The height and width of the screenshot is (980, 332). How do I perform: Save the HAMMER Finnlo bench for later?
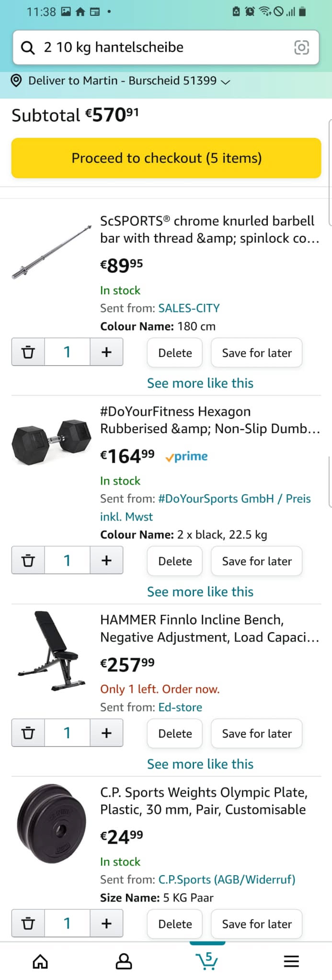point(256,733)
